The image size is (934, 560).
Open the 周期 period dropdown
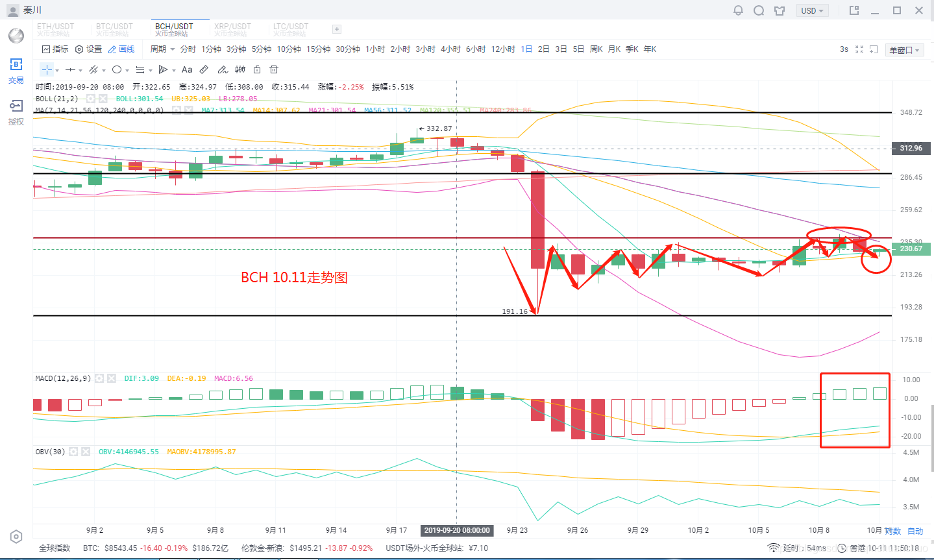(162, 49)
